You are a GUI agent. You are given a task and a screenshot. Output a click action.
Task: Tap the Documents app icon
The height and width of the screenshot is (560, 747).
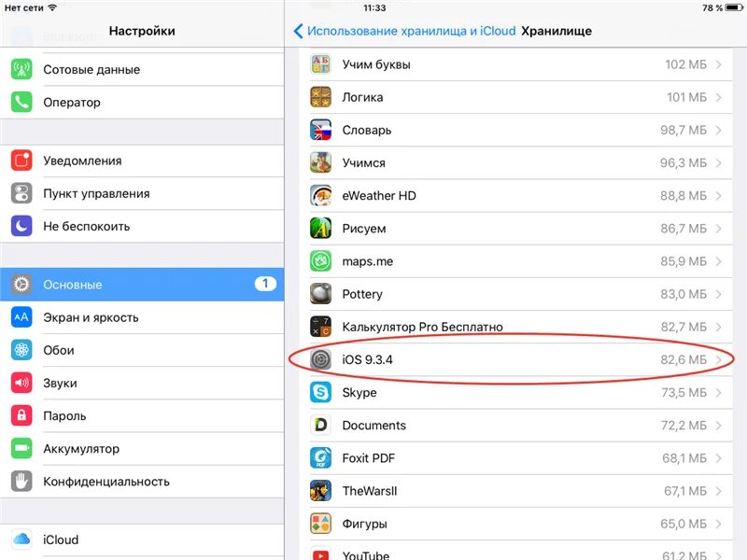[x=320, y=426]
